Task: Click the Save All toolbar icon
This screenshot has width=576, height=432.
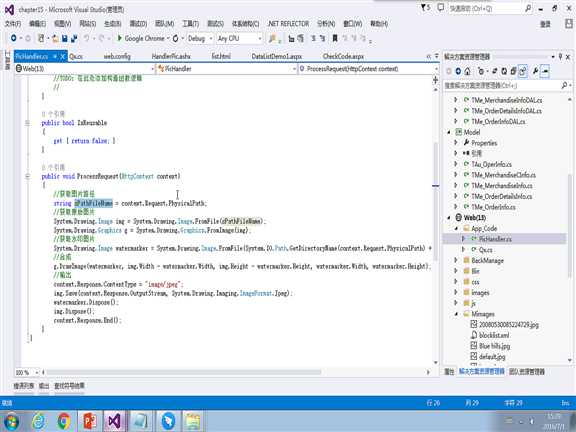Action: tap(74, 38)
